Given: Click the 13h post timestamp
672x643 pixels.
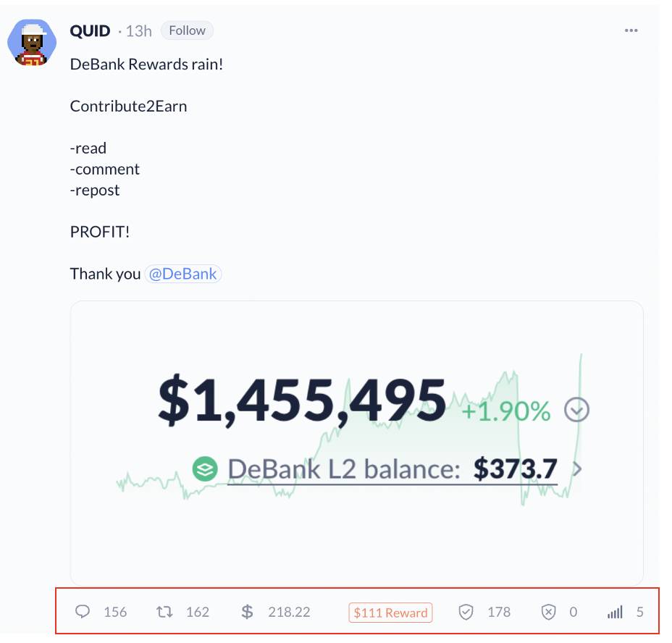Looking at the screenshot, I should [138, 31].
